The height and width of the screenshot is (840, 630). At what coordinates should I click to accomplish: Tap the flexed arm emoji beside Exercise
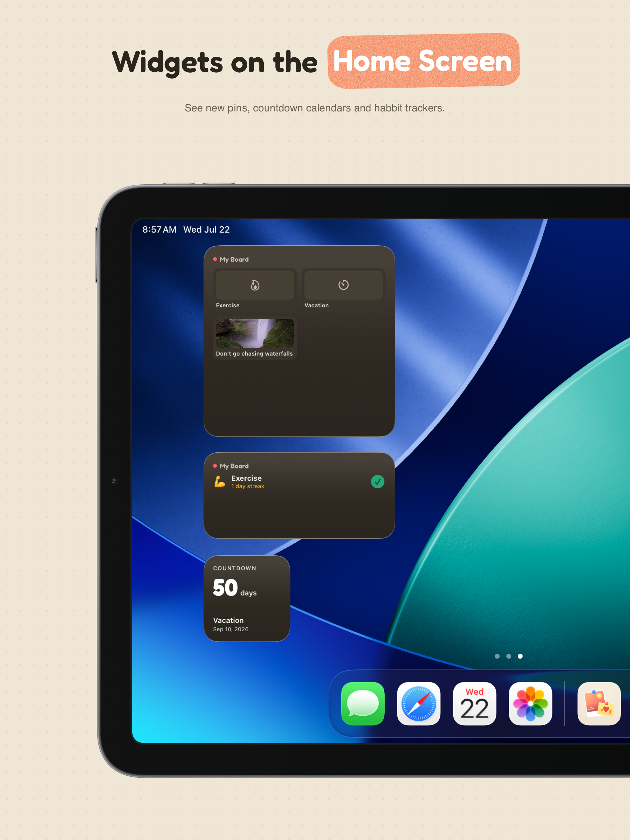tap(219, 482)
